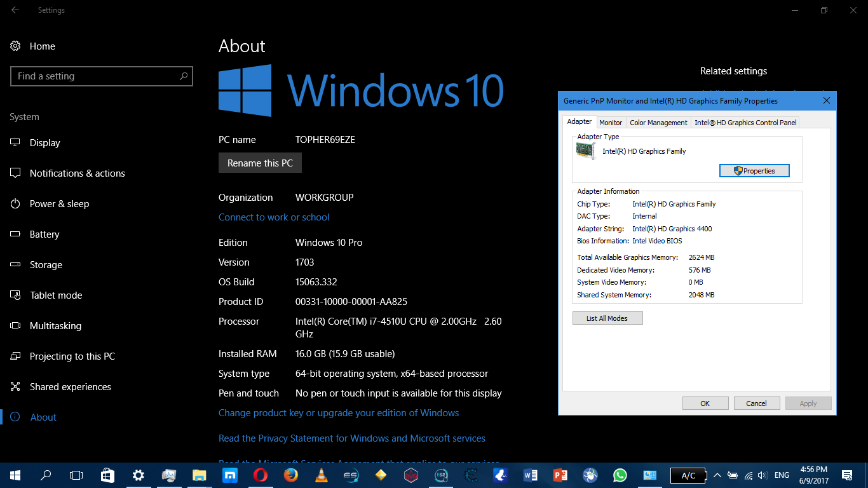Open Connect to work or school link
This screenshot has width=868, height=488.
pyautogui.click(x=274, y=217)
